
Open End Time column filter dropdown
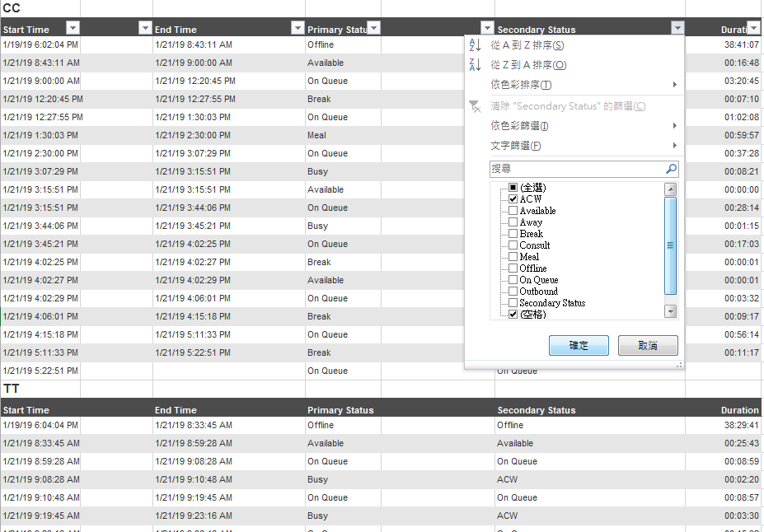point(298,28)
